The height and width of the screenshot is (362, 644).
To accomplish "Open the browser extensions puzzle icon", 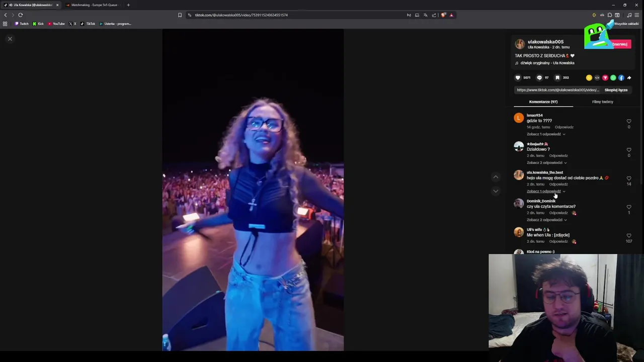I will [610, 15].
